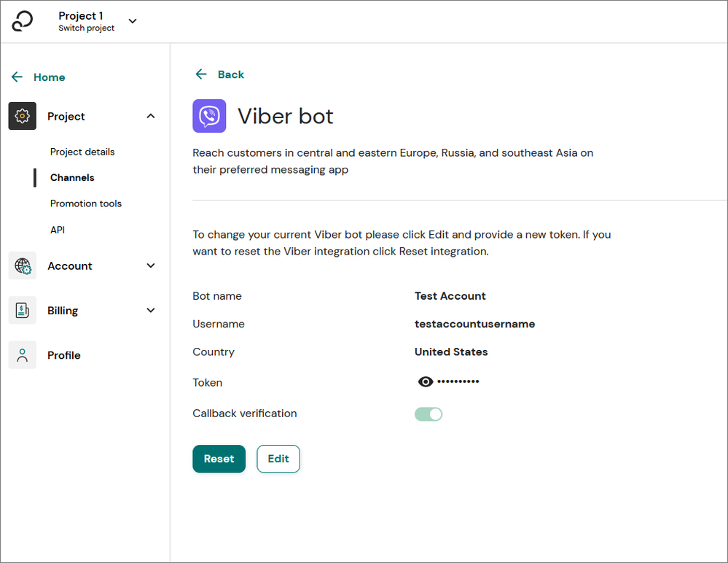Select the Project sidebar heading

pyautogui.click(x=66, y=117)
